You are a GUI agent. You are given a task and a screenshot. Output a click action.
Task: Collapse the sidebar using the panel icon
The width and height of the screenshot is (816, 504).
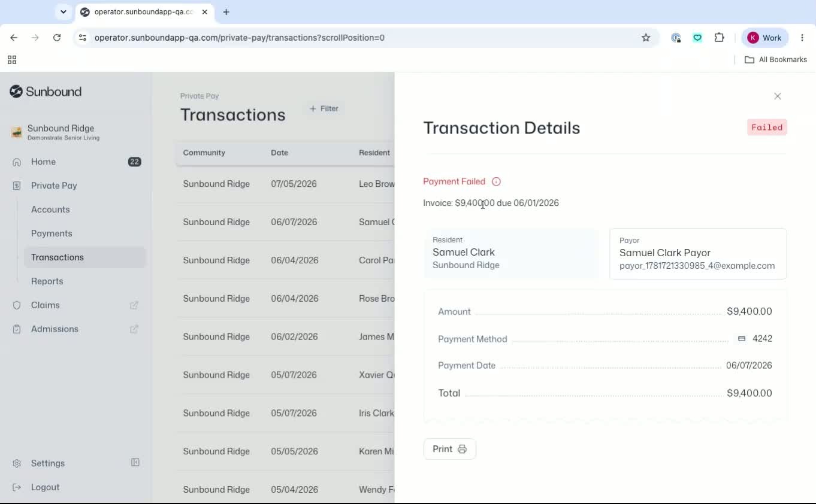(x=135, y=463)
